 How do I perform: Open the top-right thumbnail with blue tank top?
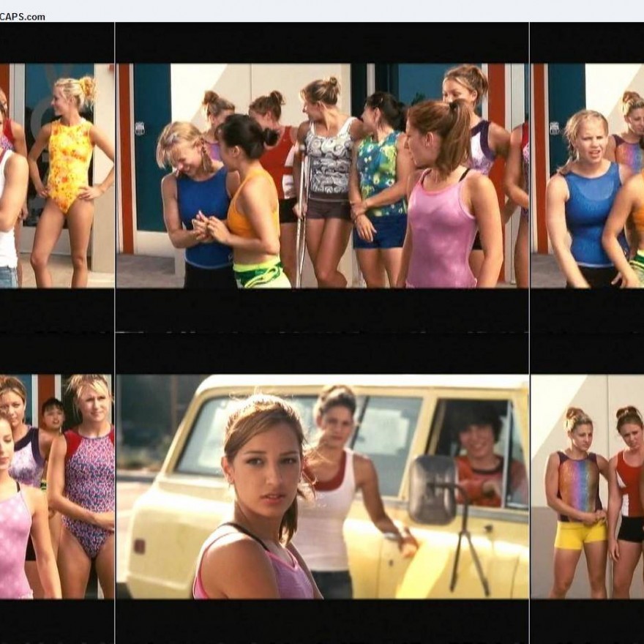click(x=587, y=176)
